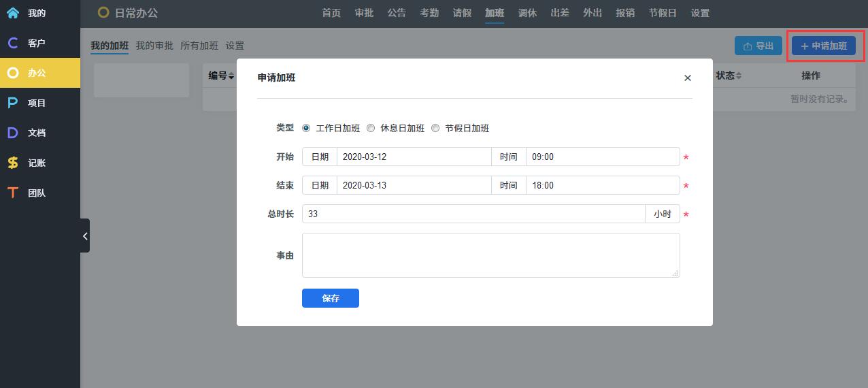Click the 导出 export button
The height and width of the screenshot is (388, 868).
758,46
